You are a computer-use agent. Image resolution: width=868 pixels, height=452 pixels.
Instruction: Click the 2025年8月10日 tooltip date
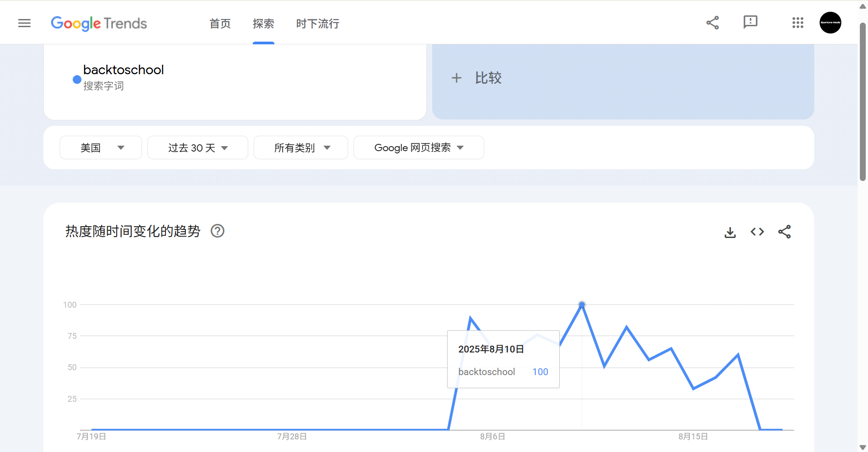click(491, 349)
